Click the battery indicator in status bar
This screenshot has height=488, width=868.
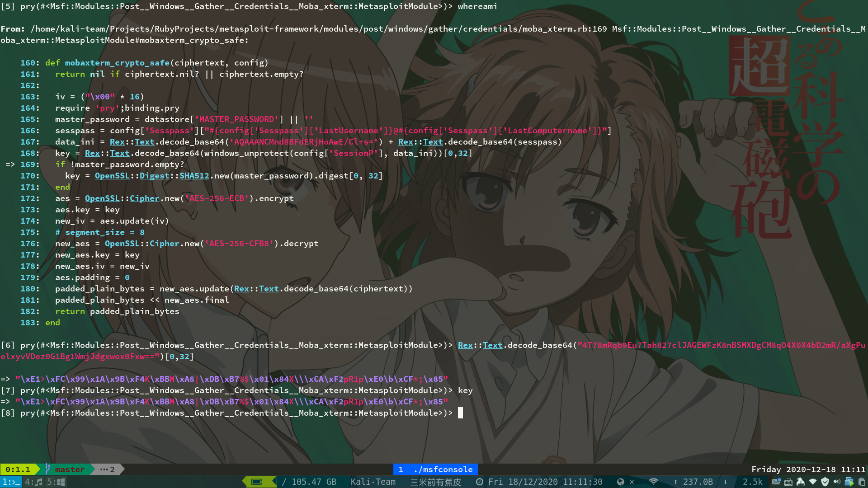257,482
